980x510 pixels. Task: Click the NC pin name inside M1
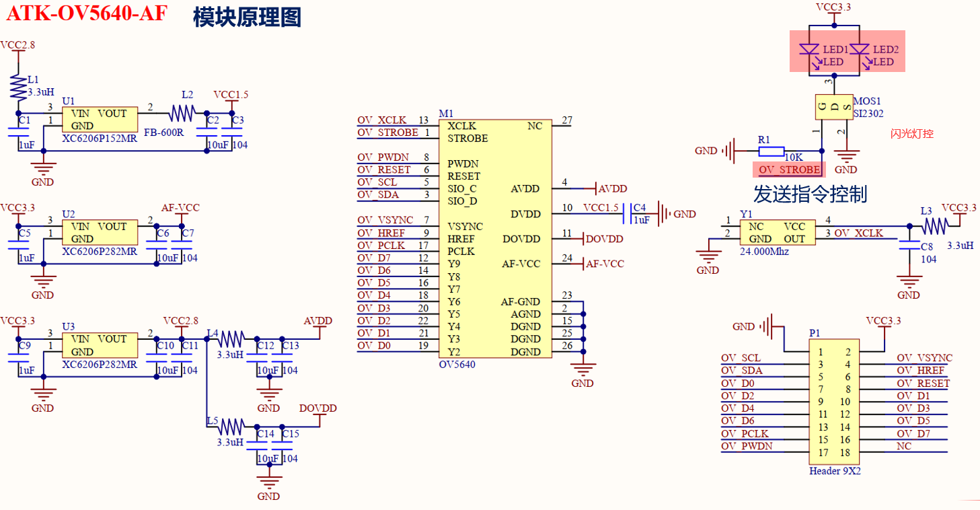[535, 126]
